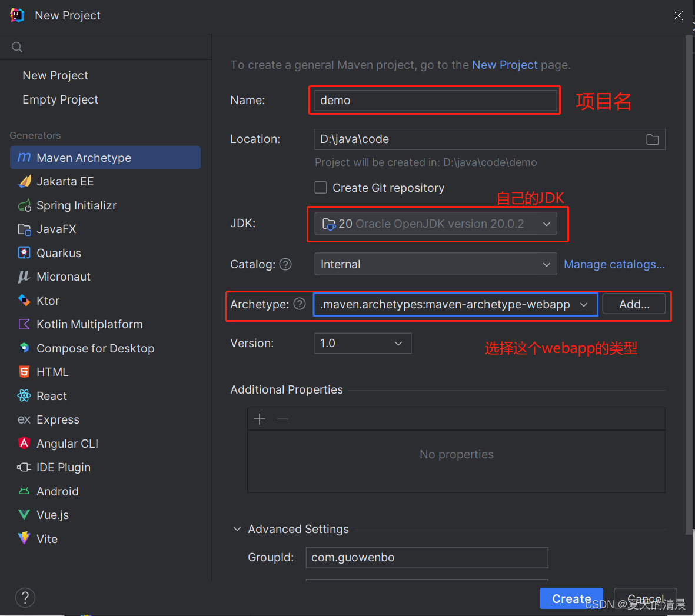Screen dimensions: 695x616
Task: Open the Catalog Internal dropdown
Action: [x=435, y=264]
